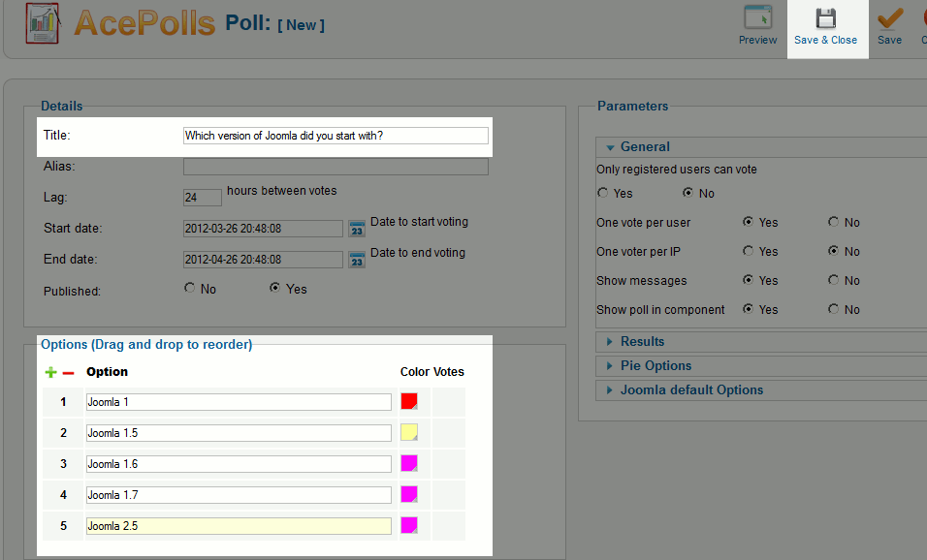The height and width of the screenshot is (560, 927).
Task: Click the Alias input field
Action: pos(336,167)
